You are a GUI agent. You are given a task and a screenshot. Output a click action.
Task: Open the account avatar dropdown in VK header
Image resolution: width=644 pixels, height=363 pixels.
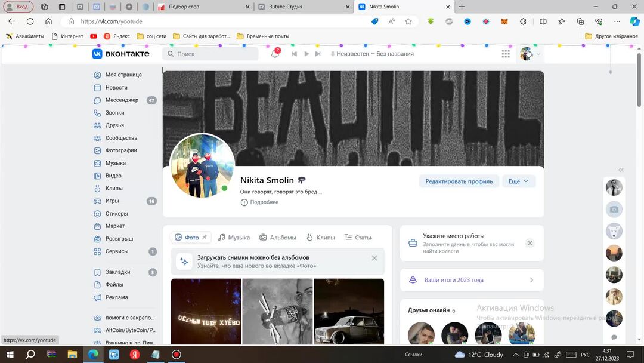tap(530, 54)
